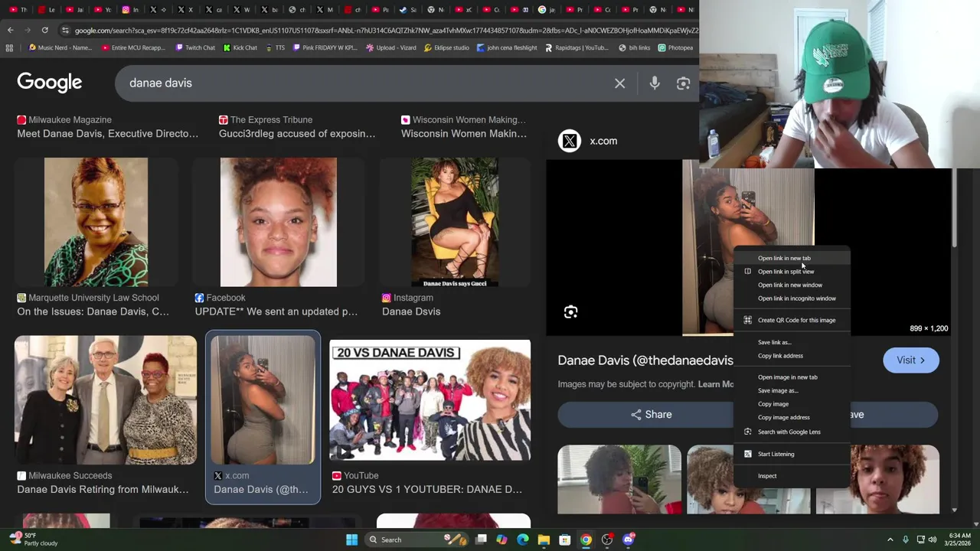Open the volume control in system tray
980x551 pixels.
point(933,540)
